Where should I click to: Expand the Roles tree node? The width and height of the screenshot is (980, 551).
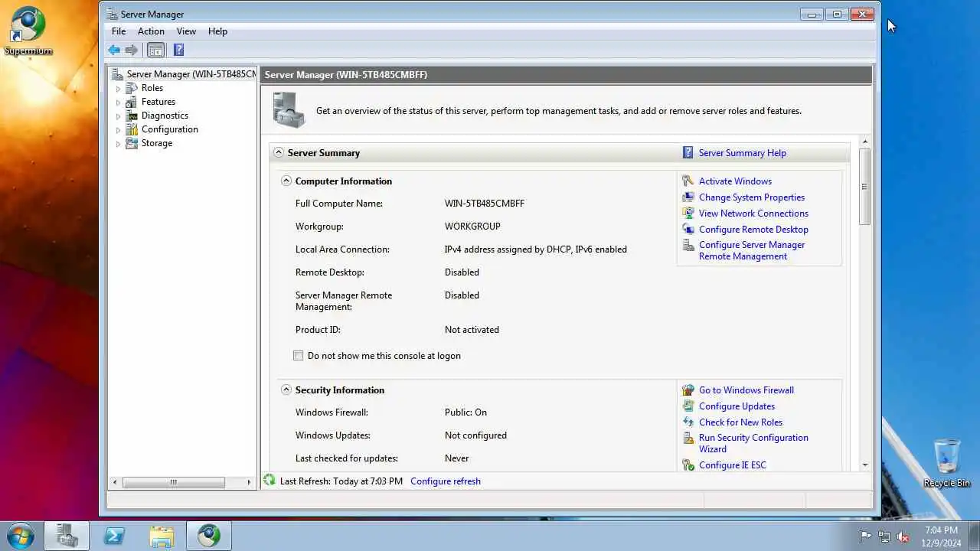click(118, 89)
